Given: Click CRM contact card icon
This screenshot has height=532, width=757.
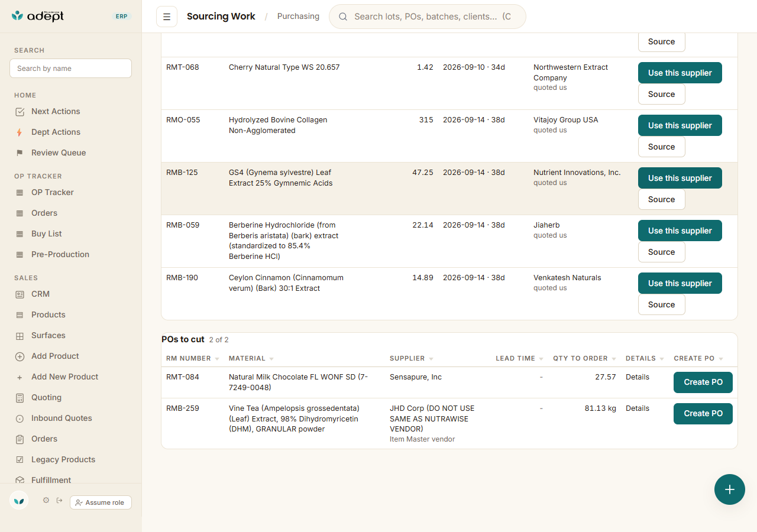Looking at the screenshot, I should (20, 294).
